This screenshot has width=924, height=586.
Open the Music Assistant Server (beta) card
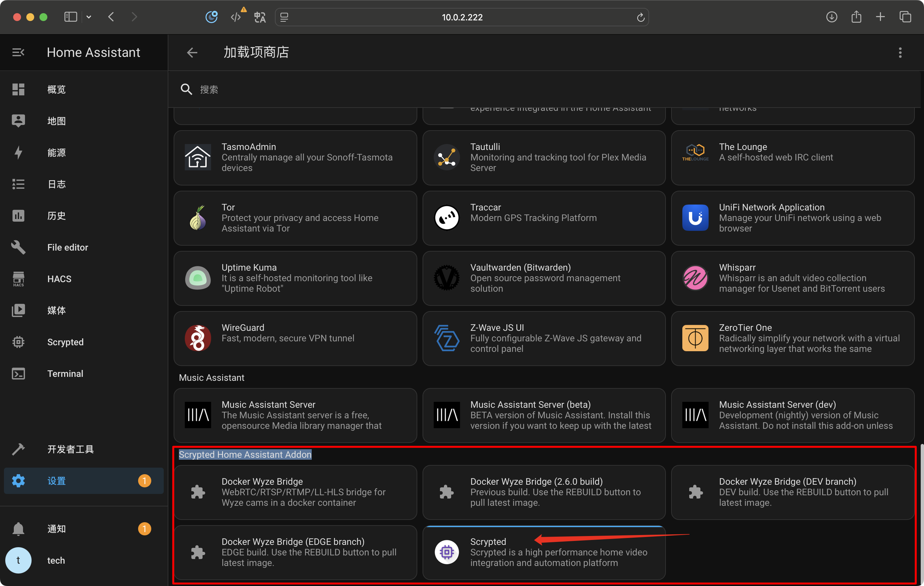pos(544,415)
